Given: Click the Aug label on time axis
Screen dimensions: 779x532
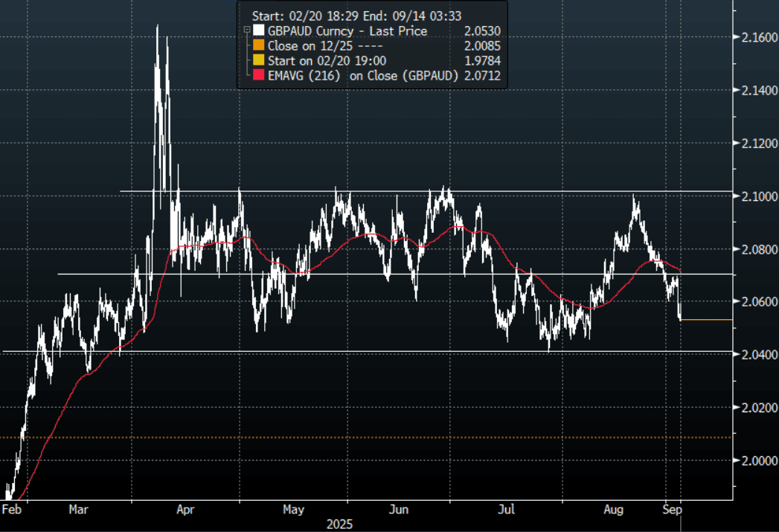Looking at the screenshot, I should 614,510.
